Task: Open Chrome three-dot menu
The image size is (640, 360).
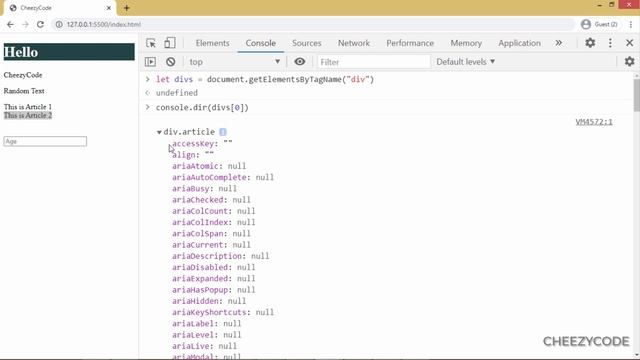Action: point(631,24)
